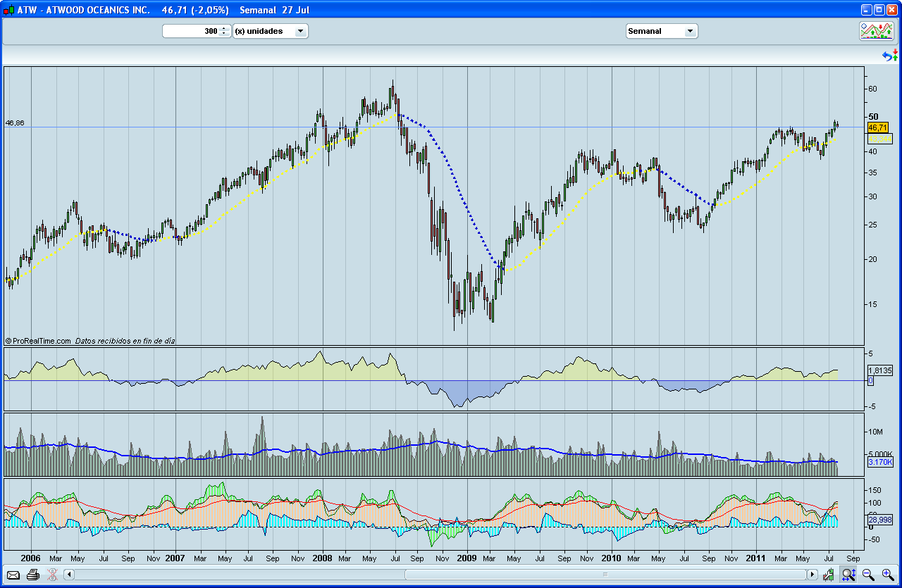Increase the 300 value with the up stepper arrow

(224, 28)
